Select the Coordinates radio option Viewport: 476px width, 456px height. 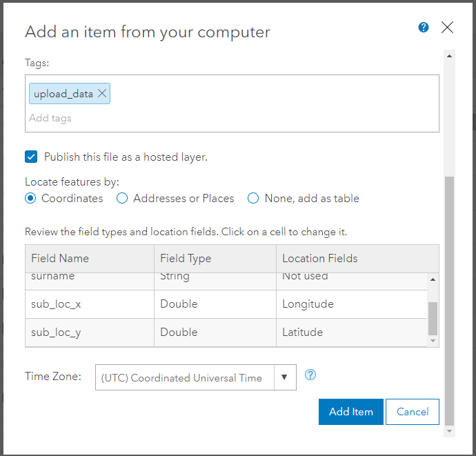coord(30,199)
